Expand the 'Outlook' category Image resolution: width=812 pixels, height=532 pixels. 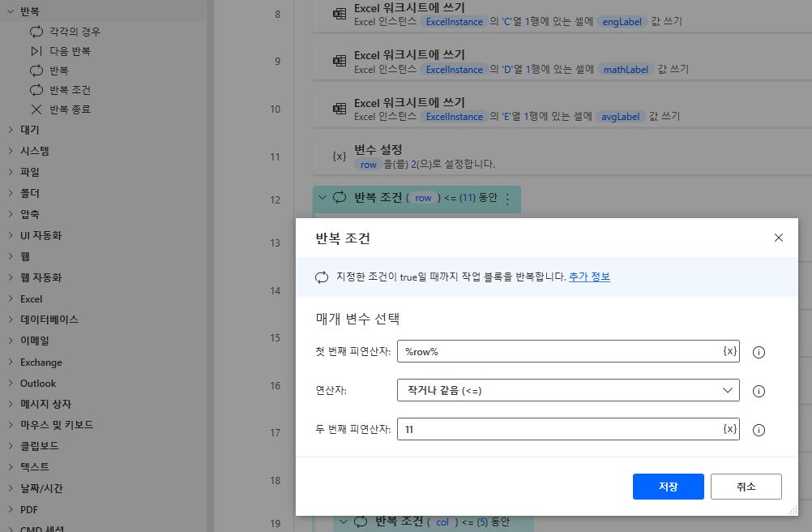tap(11, 383)
